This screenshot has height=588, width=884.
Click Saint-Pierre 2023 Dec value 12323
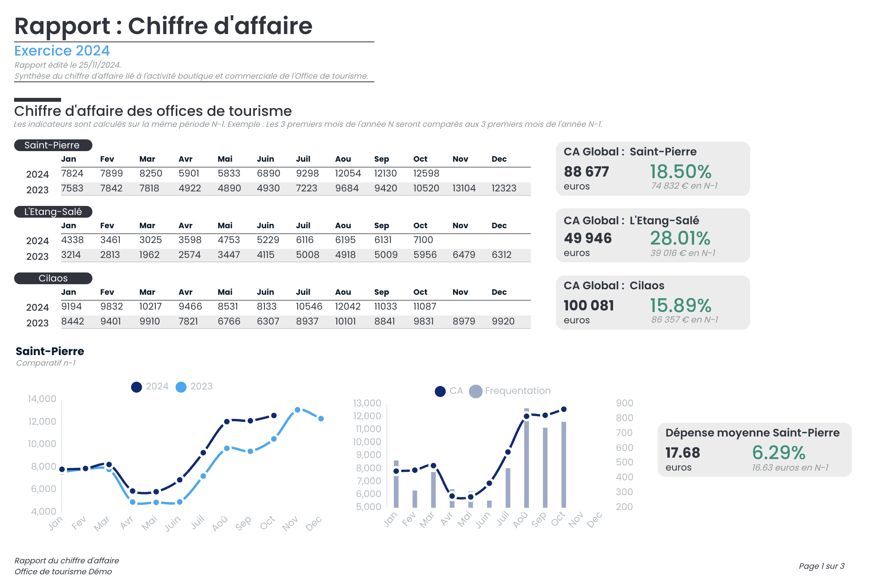click(504, 188)
